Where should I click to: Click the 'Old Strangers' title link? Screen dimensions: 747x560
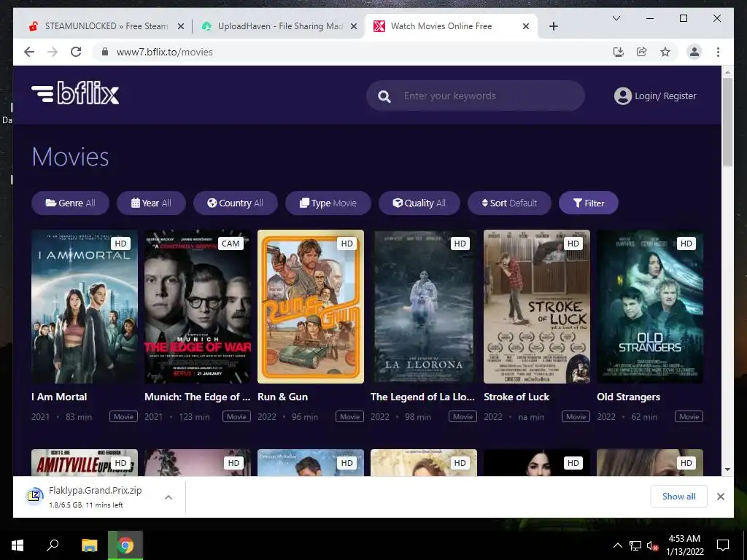(628, 397)
